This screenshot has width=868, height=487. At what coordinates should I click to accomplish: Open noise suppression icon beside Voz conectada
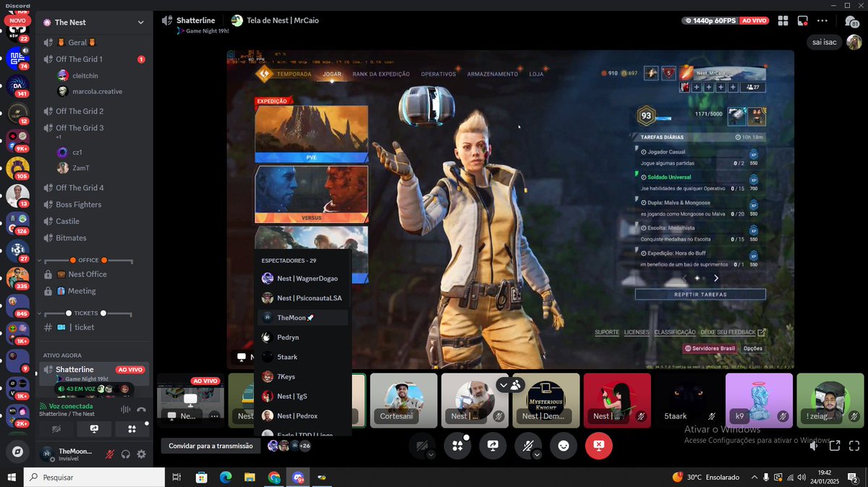pos(124,410)
